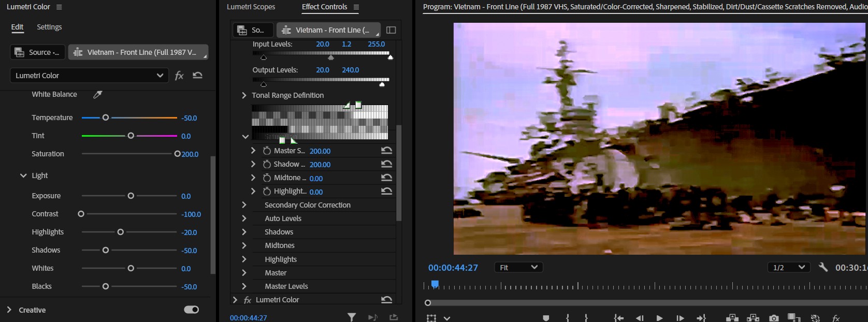Go to In point button
The height and width of the screenshot is (322, 868).
tap(618, 318)
